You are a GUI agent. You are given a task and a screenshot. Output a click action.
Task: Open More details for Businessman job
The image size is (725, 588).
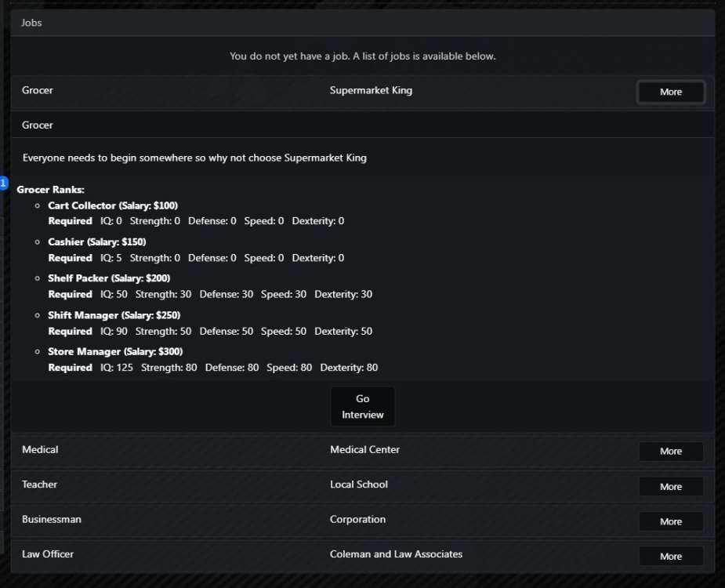coord(671,521)
